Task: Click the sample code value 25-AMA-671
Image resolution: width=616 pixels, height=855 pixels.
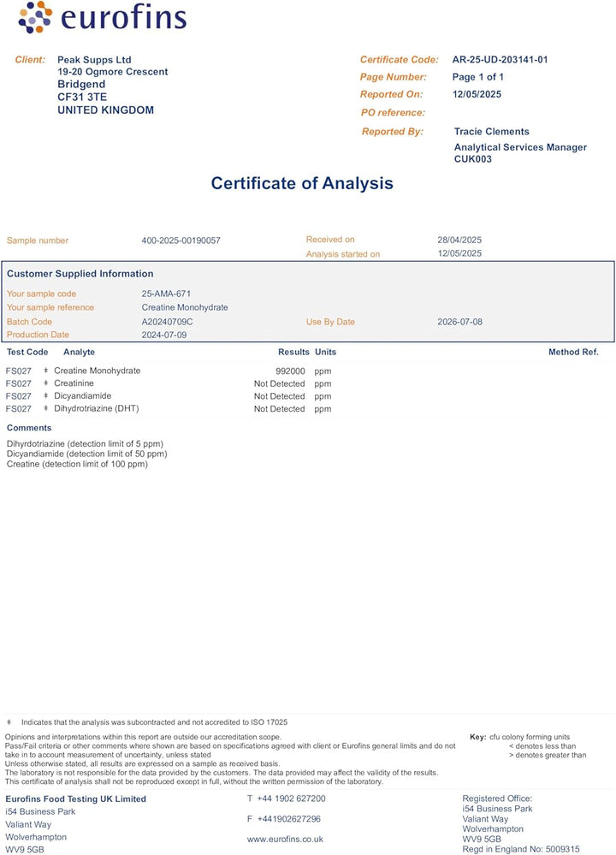Action: 166,294
